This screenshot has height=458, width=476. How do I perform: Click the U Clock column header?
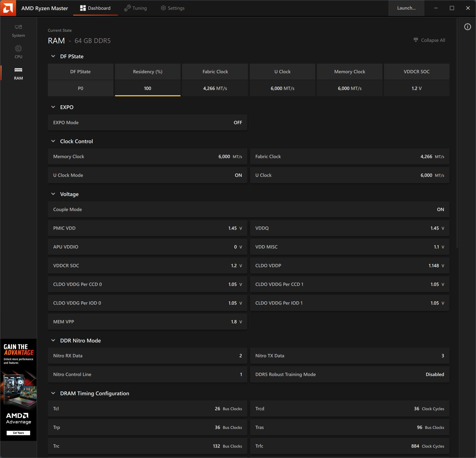pyautogui.click(x=282, y=72)
